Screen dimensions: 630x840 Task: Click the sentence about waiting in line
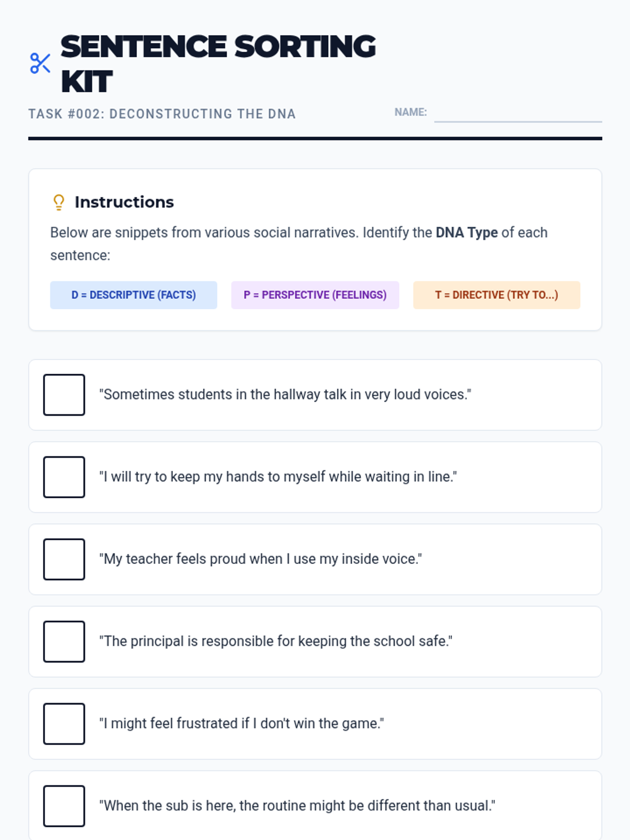[x=278, y=477]
